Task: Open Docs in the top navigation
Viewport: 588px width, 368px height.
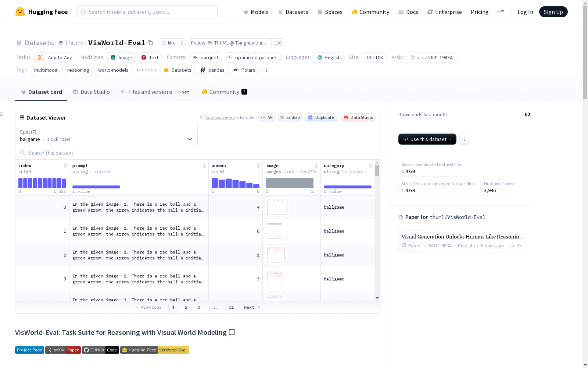Action: (408, 12)
